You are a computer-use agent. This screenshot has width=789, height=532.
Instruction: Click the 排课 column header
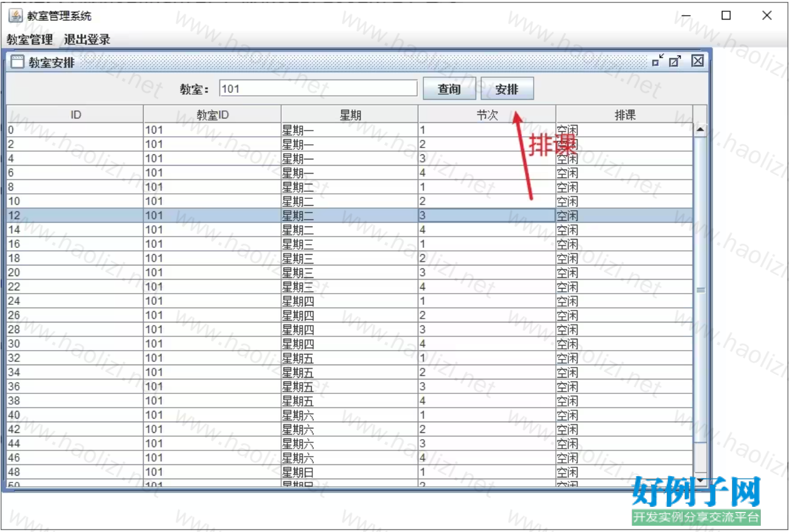tap(625, 115)
